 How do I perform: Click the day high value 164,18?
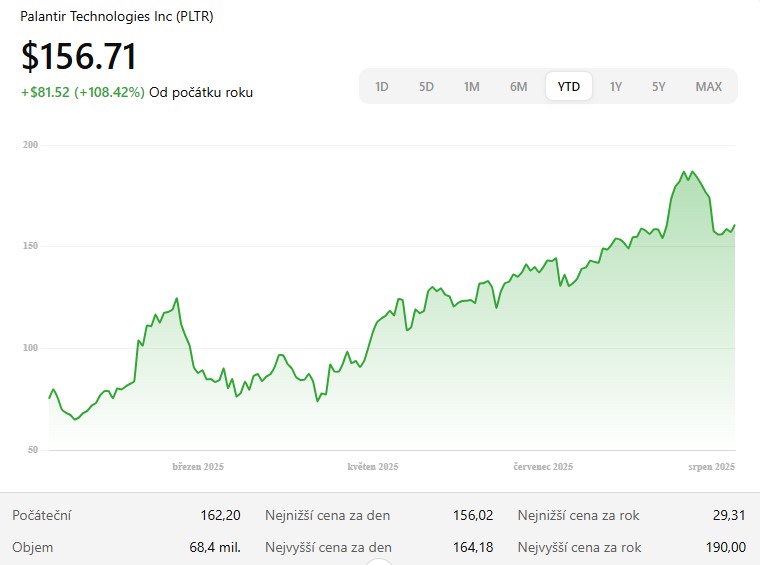[x=473, y=548]
